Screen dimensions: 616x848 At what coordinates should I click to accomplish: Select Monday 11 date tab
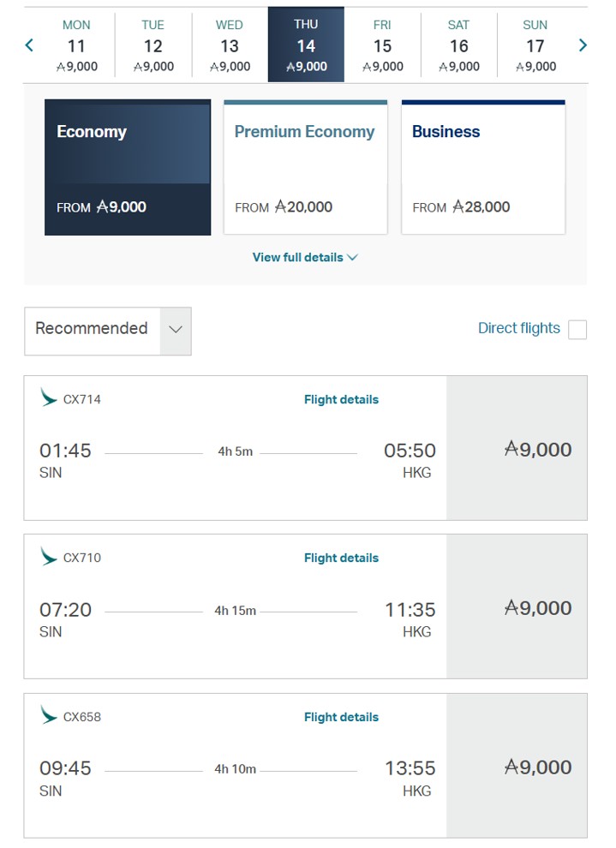pyautogui.click(x=76, y=45)
